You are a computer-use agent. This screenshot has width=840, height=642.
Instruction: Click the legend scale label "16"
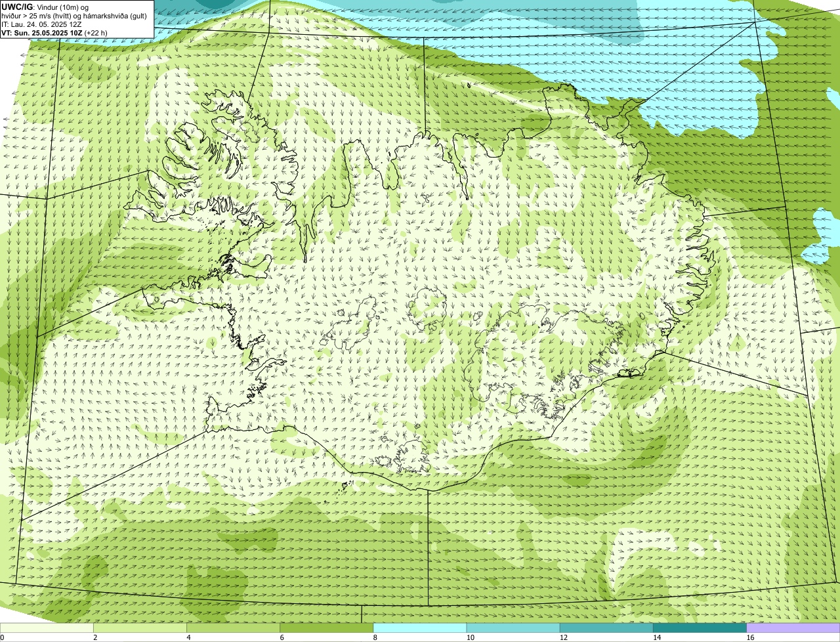[x=750, y=637]
